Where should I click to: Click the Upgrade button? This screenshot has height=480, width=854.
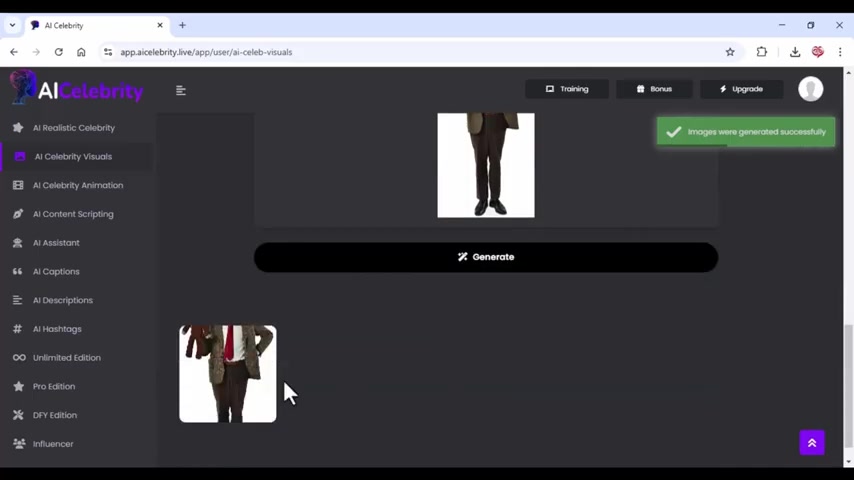click(x=741, y=89)
